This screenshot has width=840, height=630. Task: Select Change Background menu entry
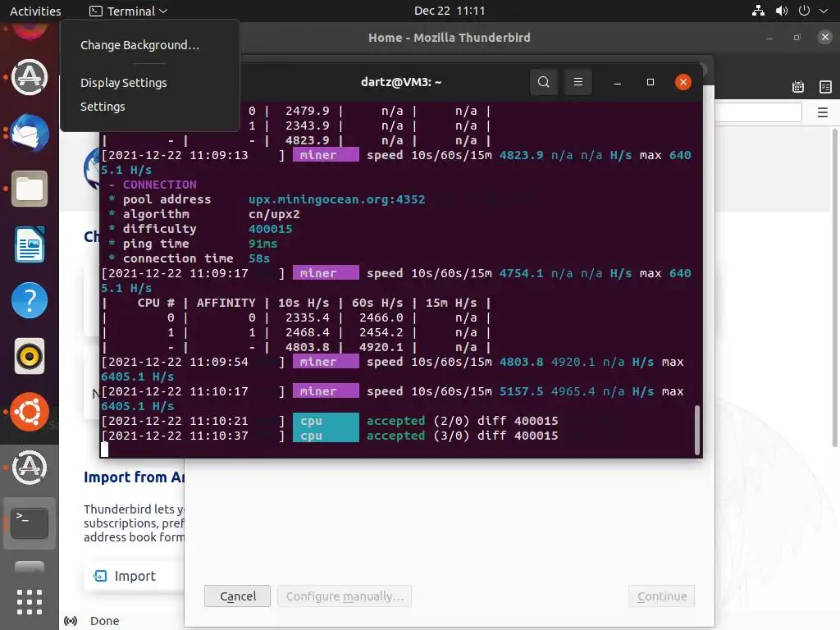pos(139,45)
